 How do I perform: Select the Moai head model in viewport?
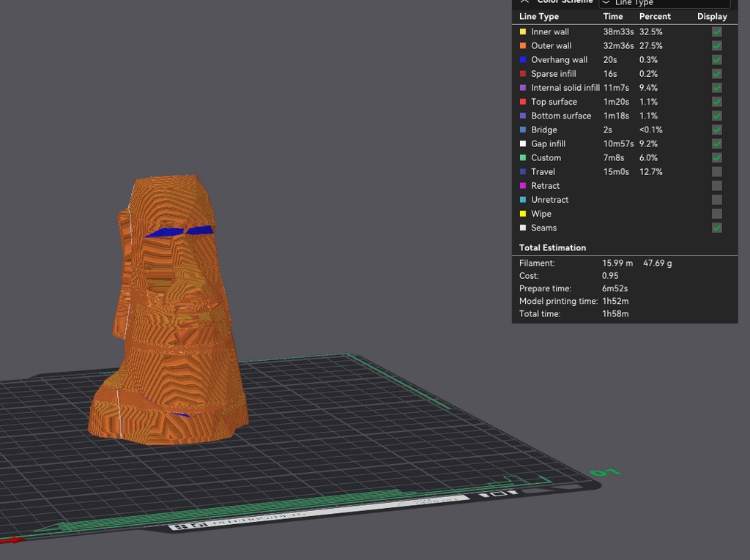tap(171, 311)
